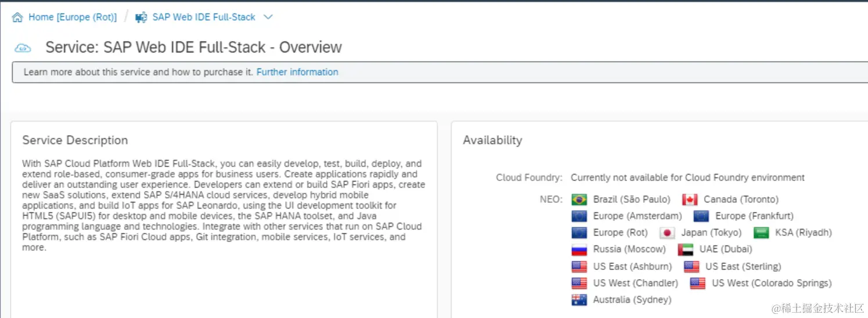868x318 pixels.
Task: Click the Australia flag icon
Action: pos(579,300)
